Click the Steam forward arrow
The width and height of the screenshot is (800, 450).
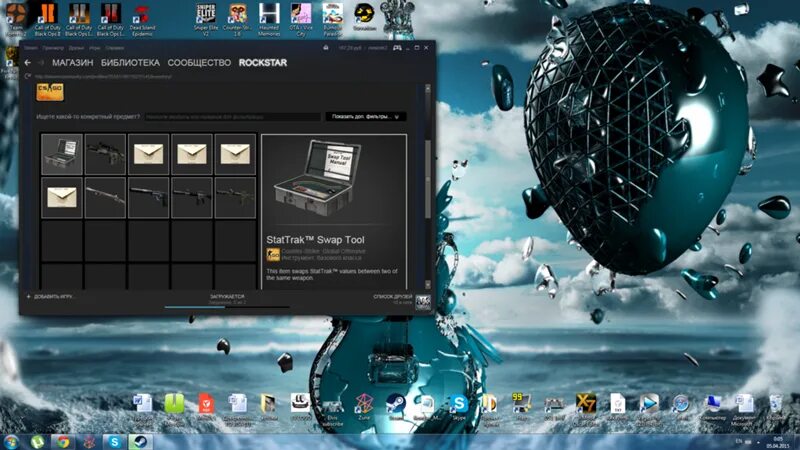tap(41, 63)
